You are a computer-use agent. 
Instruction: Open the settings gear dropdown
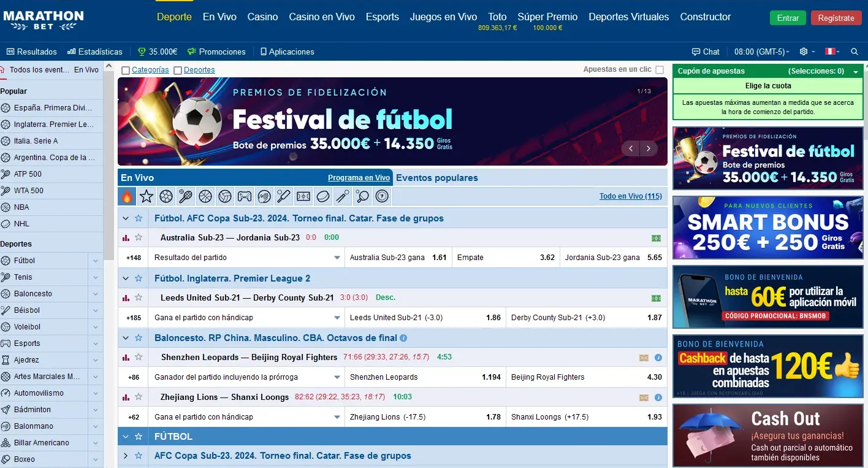(x=807, y=52)
